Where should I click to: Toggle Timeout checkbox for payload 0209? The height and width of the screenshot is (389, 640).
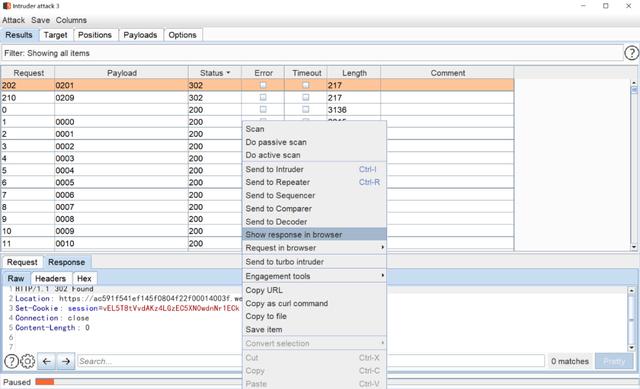pos(306,97)
